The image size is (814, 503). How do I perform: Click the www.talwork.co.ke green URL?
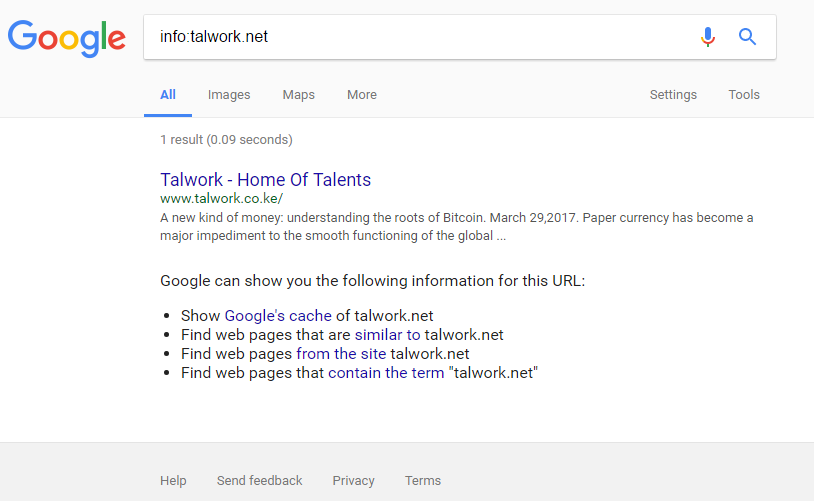(222, 198)
